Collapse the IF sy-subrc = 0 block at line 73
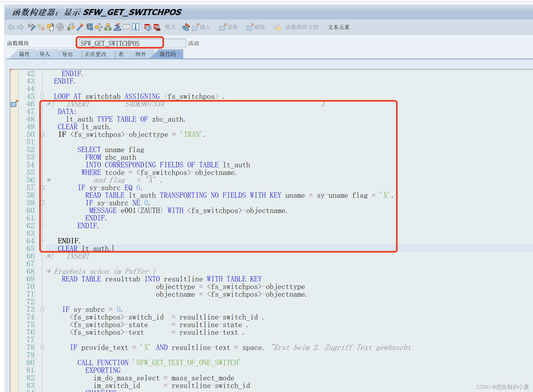This screenshot has width=533, height=392. point(42,309)
